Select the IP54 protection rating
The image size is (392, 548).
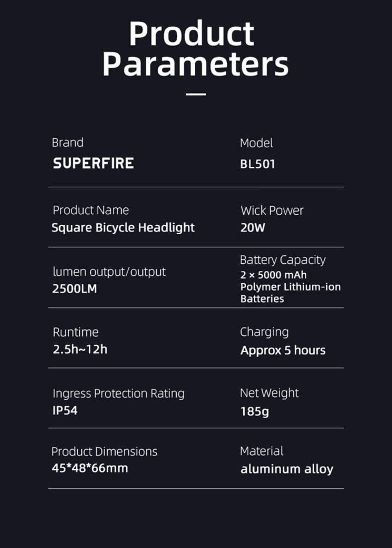[x=65, y=410]
